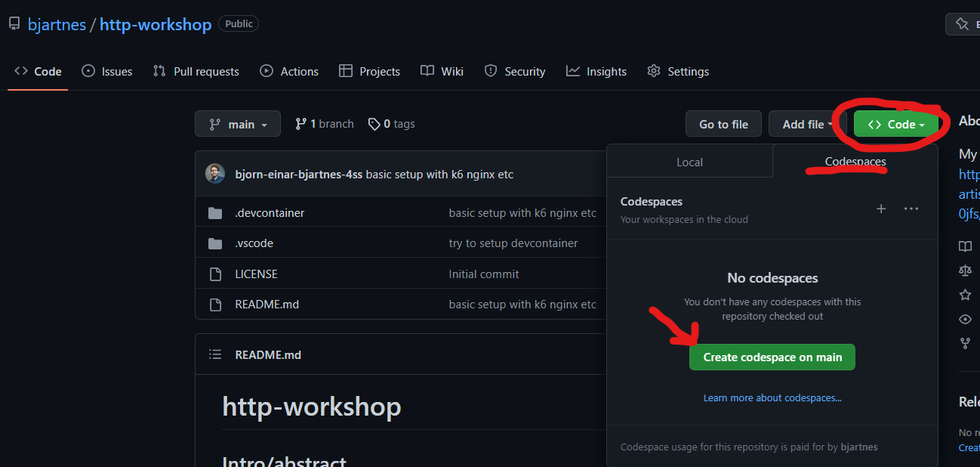Viewport: 980px width, 467px height.
Task: Click the Insights graph icon
Action: [573, 71]
